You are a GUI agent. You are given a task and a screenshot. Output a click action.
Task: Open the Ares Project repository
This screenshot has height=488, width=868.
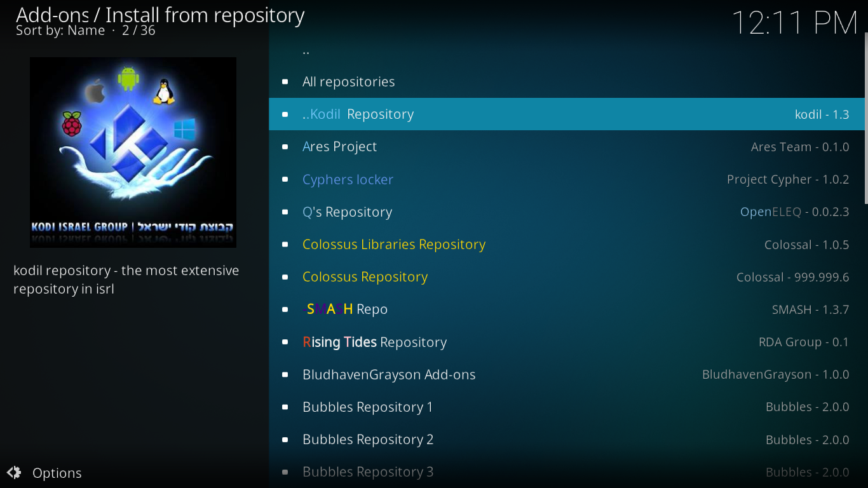coord(340,146)
